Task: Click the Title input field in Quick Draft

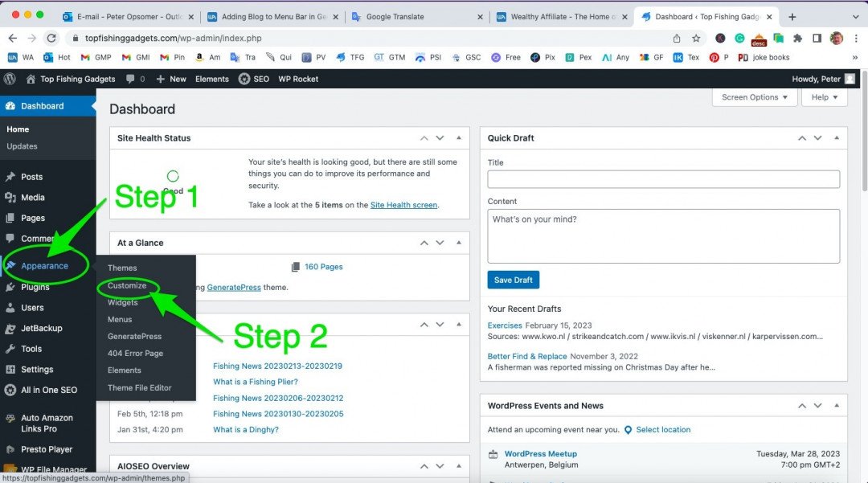Action: (x=662, y=179)
